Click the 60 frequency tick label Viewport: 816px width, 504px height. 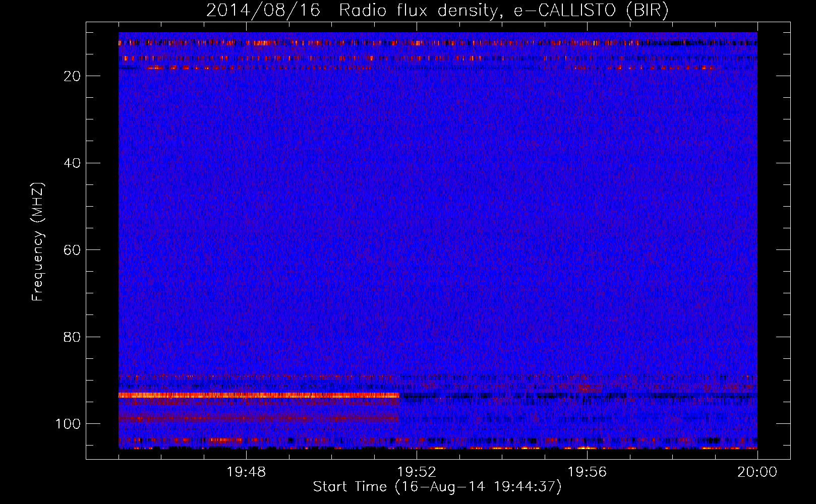[x=72, y=250]
